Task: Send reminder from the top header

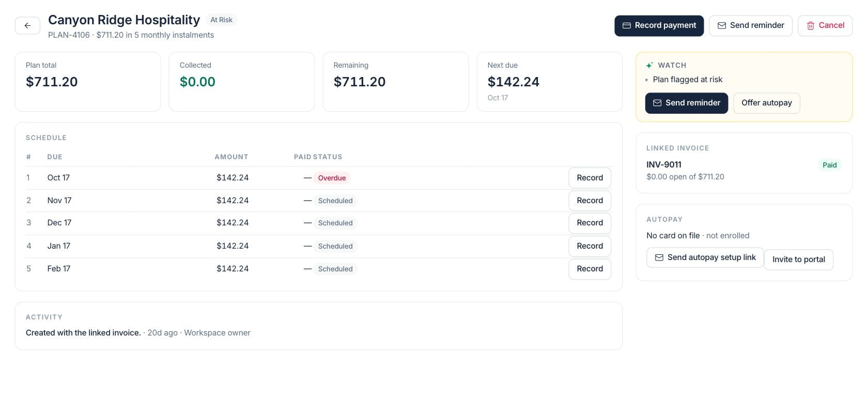Action: point(750,25)
